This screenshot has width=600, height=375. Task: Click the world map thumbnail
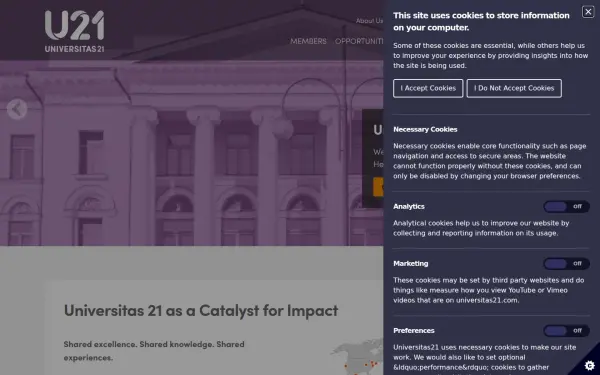pos(357,357)
